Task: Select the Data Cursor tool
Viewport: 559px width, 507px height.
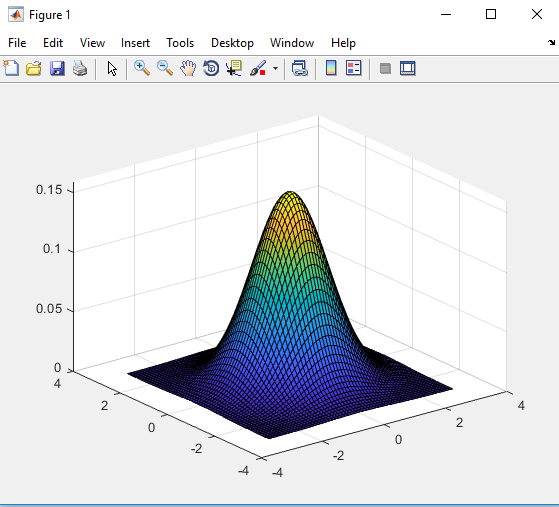Action: pyautogui.click(x=234, y=68)
